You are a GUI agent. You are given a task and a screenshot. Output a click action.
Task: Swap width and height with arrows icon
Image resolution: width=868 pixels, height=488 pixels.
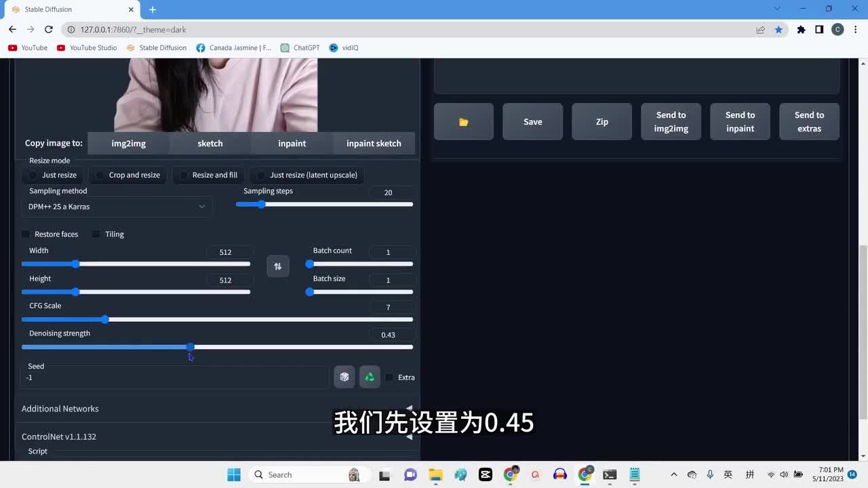click(277, 266)
